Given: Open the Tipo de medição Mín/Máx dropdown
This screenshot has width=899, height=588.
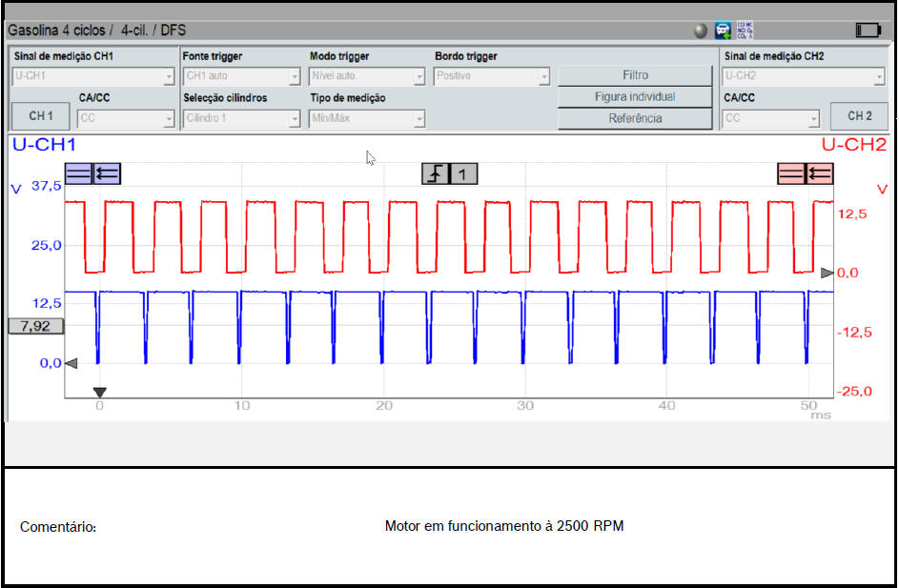Looking at the screenshot, I should pos(367,119).
